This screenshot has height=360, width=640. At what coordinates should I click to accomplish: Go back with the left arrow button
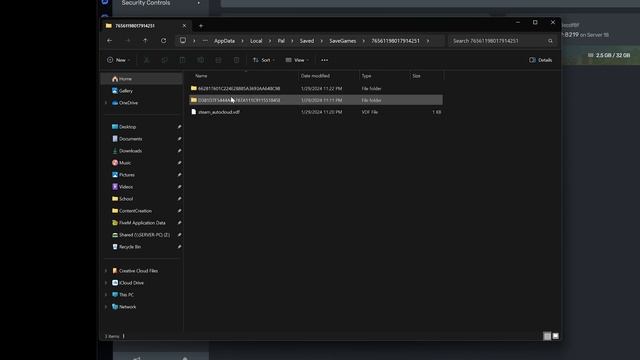tap(109, 41)
